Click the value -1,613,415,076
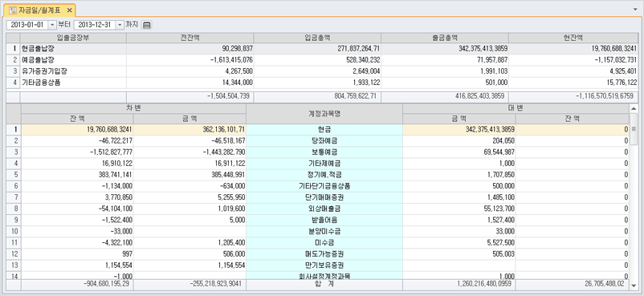The image size is (644, 296). 231,60
